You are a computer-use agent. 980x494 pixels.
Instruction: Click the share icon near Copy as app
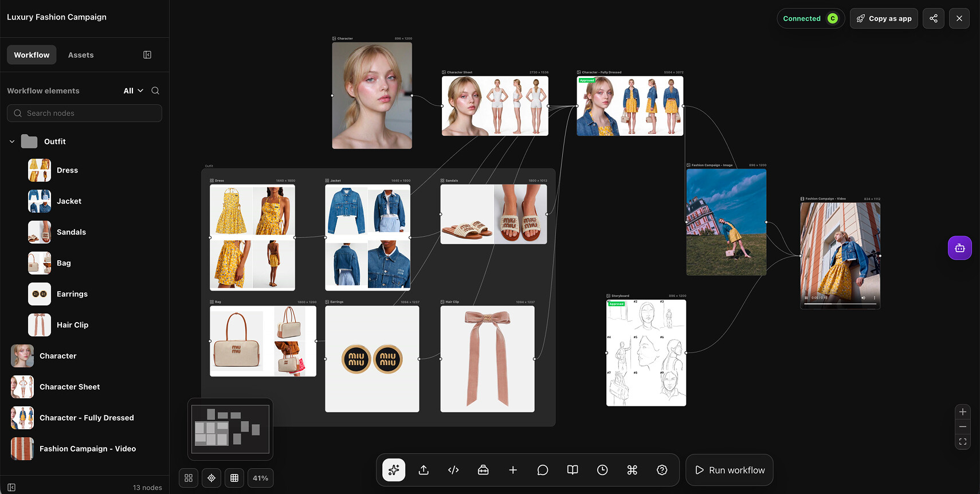(934, 18)
